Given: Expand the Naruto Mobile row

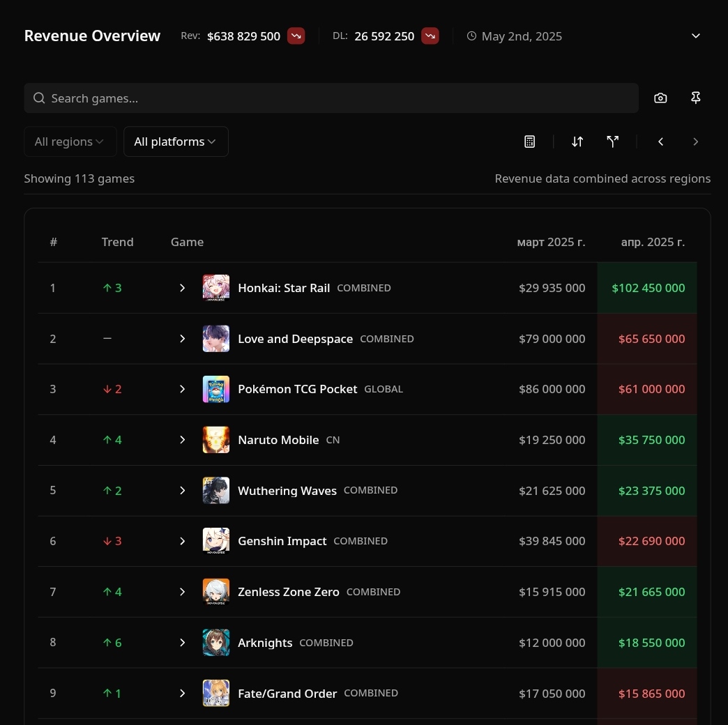Looking at the screenshot, I should (183, 440).
